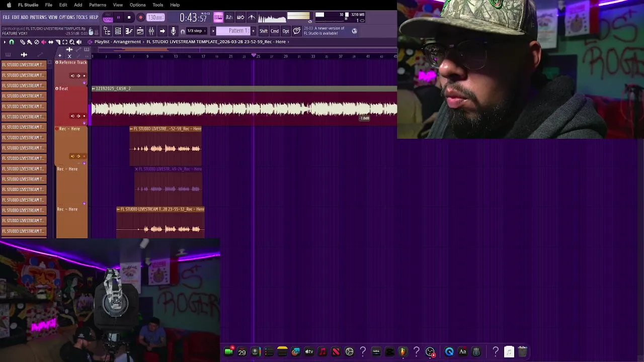
Task: Open the hint chat bubble icon
Action: point(297,31)
